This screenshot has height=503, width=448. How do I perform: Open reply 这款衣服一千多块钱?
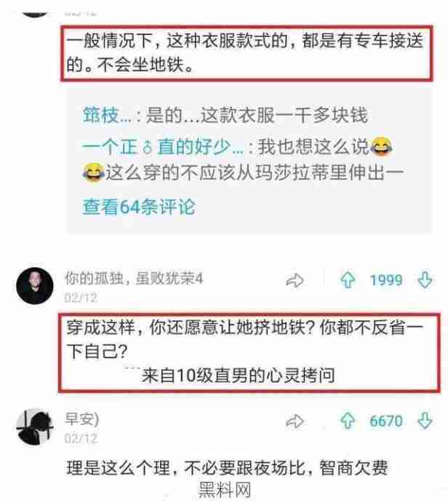225,115
